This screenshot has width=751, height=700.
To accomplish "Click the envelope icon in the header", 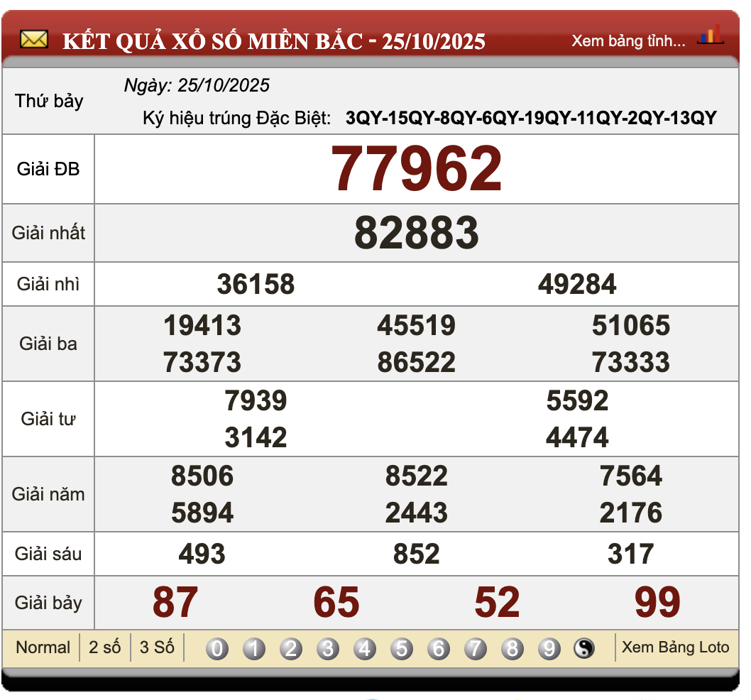I will [x=33, y=40].
